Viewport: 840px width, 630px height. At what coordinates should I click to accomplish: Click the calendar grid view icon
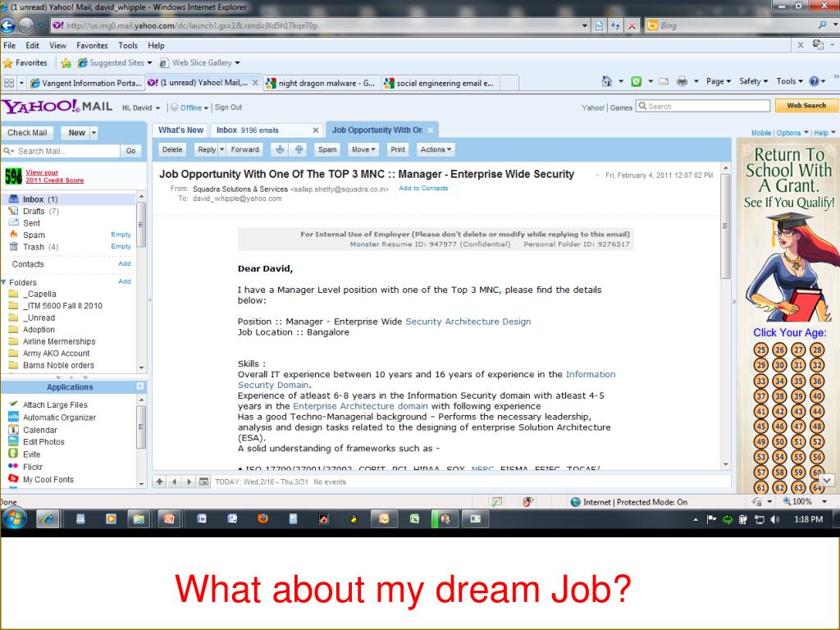pyautogui.click(x=203, y=482)
